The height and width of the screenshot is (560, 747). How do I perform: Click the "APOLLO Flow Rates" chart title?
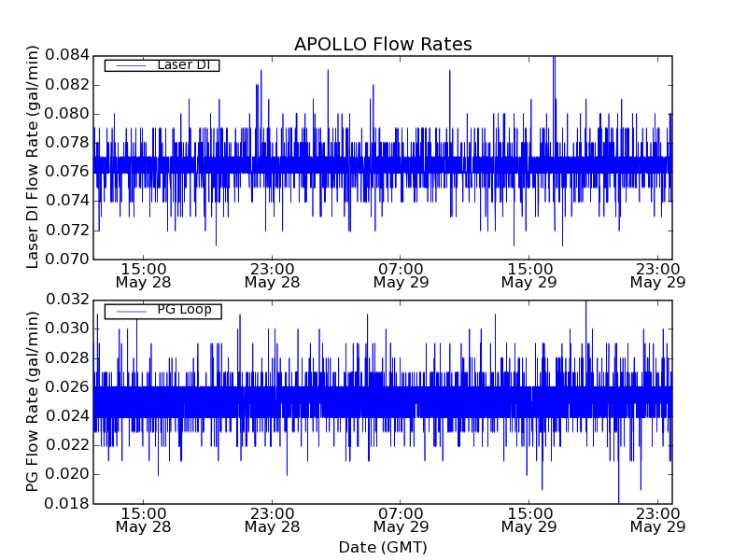pos(383,45)
